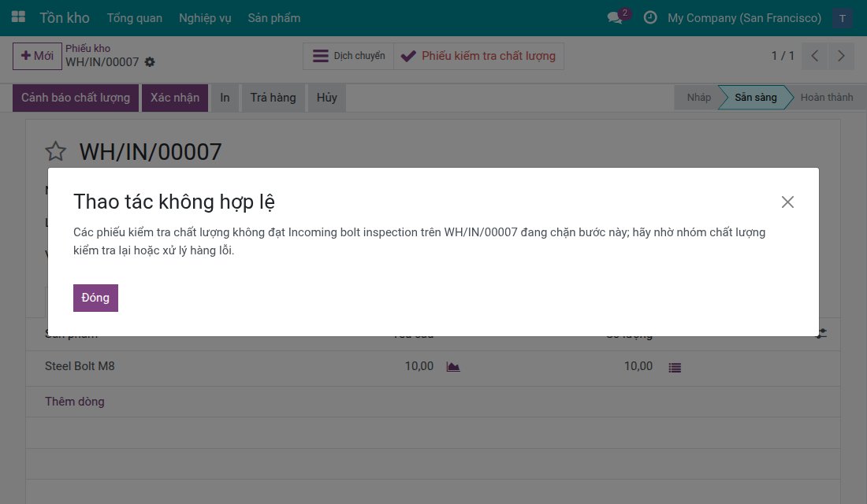This screenshot has width=867, height=504.
Task: Open the messages chat bubble icon
Action: pos(615,17)
